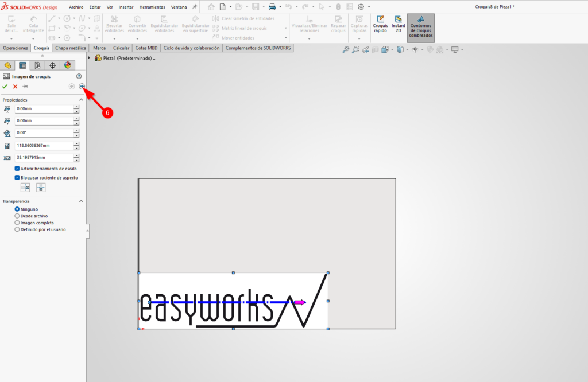Click the Home icon in top toolbar
The width and height of the screenshot is (588, 382).
coord(211,7)
